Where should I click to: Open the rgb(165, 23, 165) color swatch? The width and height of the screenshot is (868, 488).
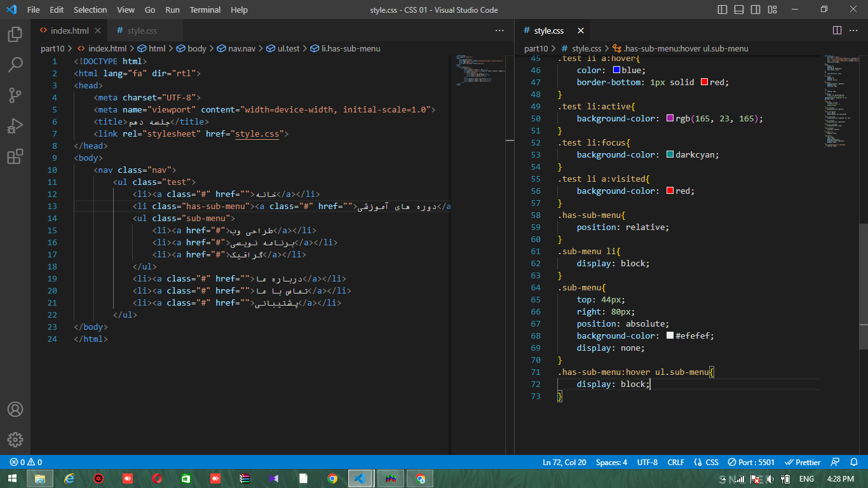click(670, 118)
